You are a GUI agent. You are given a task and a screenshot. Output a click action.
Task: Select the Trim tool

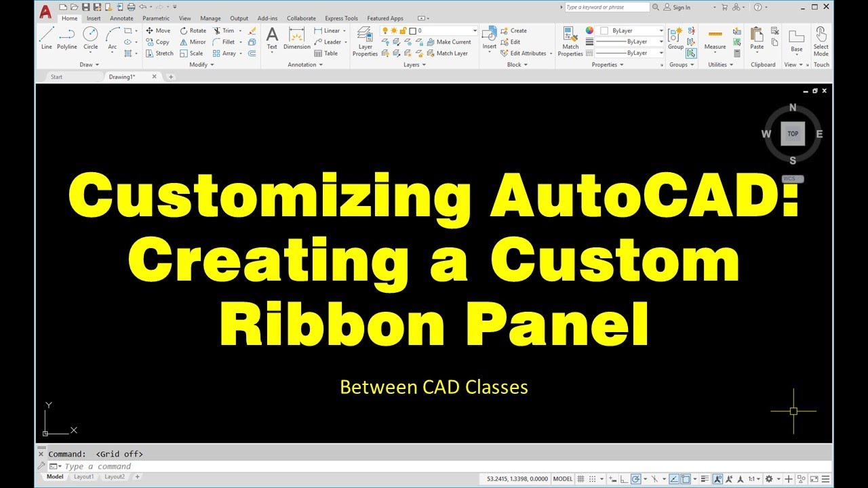[x=224, y=30]
